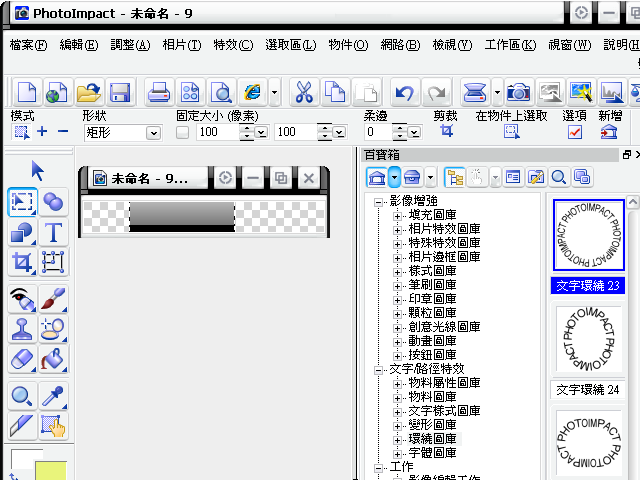Open the 編輯 menu
The height and width of the screenshot is (480, 640).
[79, 45]
